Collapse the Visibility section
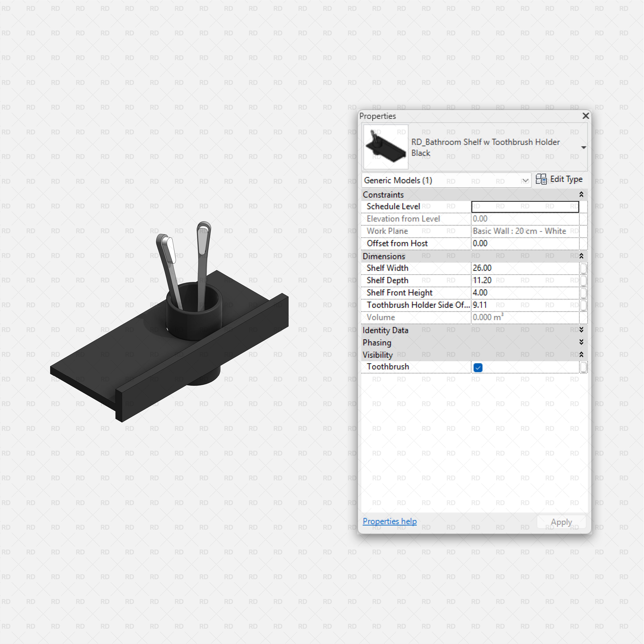The width and height of the screenshot is (644, 644). 581,354
